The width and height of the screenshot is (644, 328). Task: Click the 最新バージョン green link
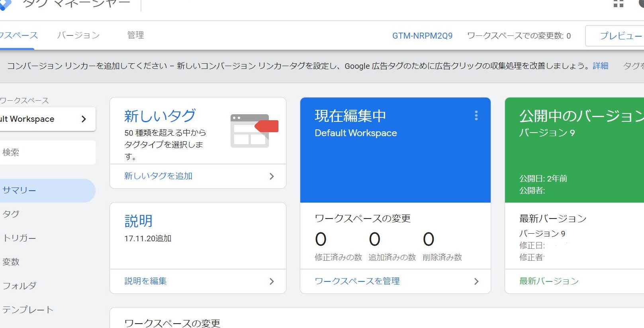pos(549,281)
